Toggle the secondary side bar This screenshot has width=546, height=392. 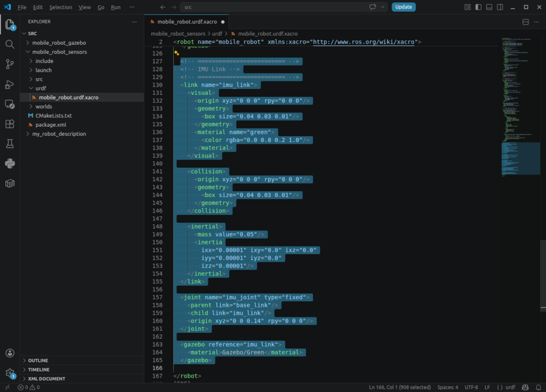(x=500, y=7)
